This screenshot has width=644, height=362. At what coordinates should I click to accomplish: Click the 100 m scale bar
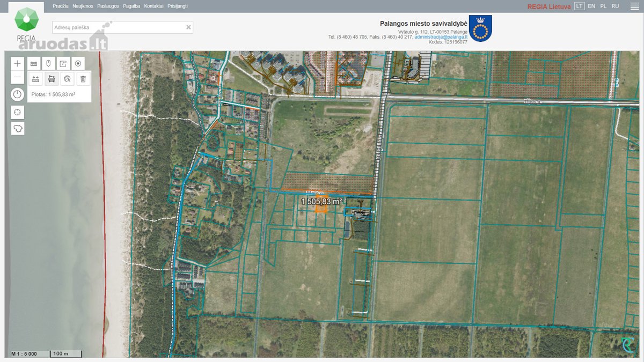(x=66, y=354)
